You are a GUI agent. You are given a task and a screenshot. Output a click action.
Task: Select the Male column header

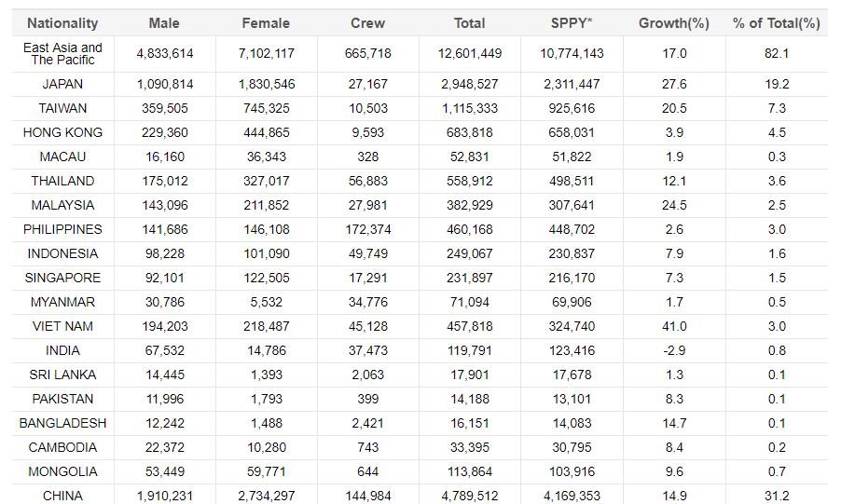point(164,23)
